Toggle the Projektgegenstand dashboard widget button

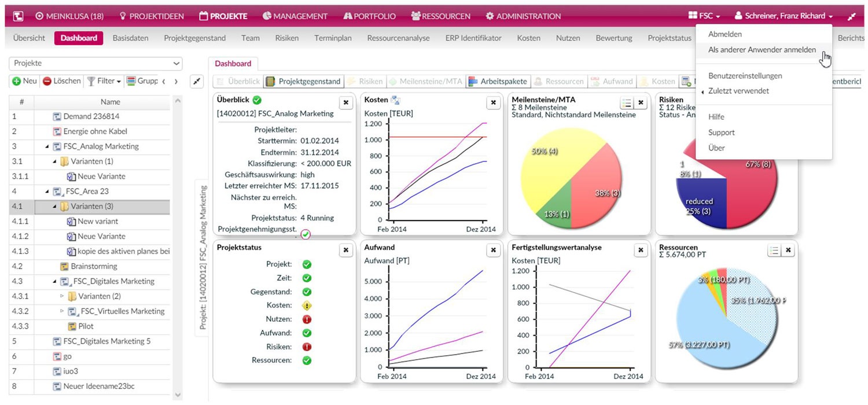[303, 82]
